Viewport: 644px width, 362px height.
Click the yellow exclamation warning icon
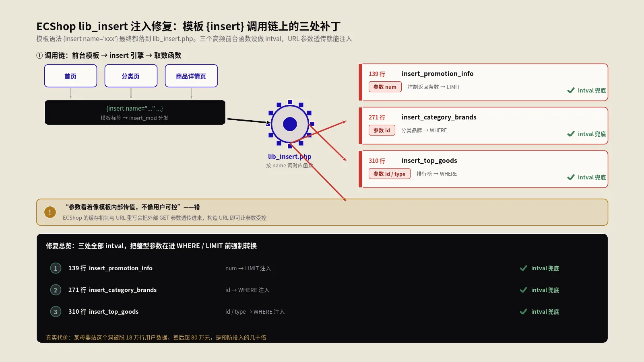click(50, 212)
